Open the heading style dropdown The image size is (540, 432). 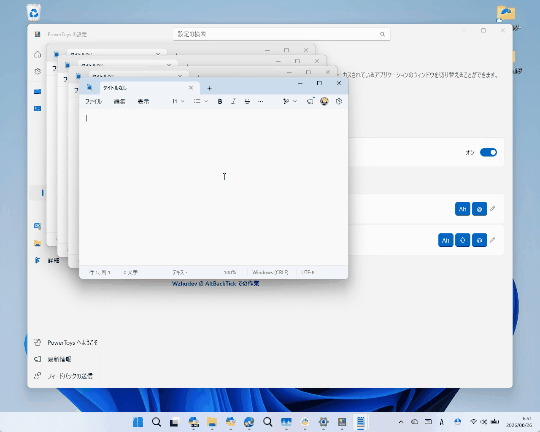coord(178,101)
